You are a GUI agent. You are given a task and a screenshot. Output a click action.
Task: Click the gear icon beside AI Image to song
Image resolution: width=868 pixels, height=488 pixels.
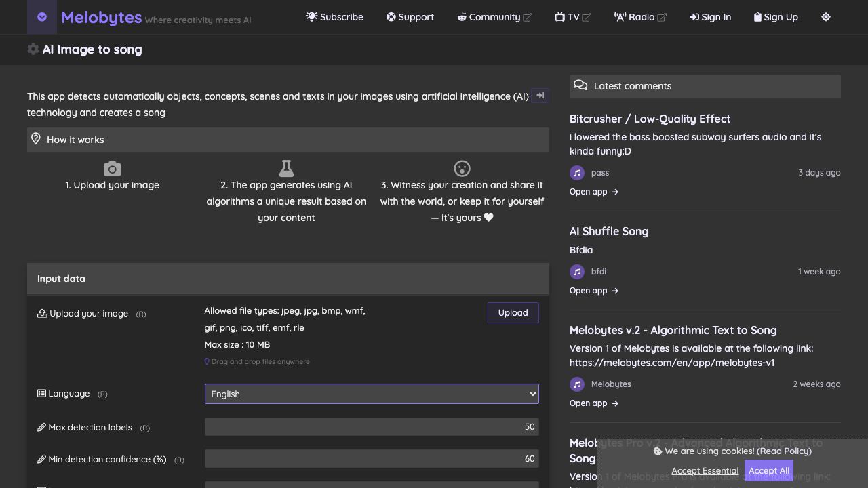(x=33, y=49)
